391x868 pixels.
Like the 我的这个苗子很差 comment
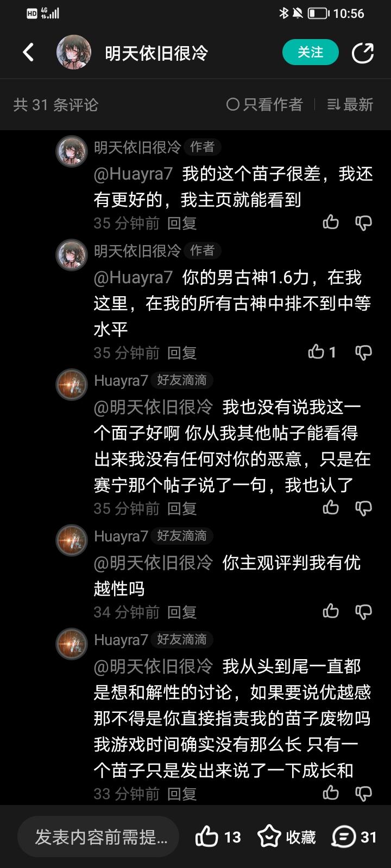[331, 223]
